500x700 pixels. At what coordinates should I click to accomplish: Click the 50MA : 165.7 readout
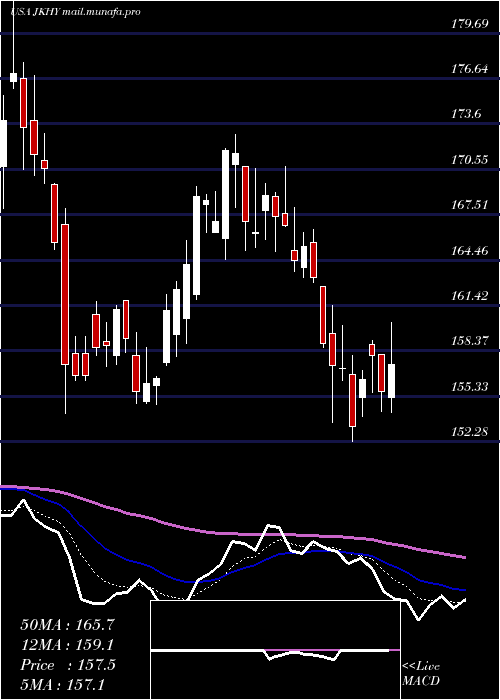(68, 625)
